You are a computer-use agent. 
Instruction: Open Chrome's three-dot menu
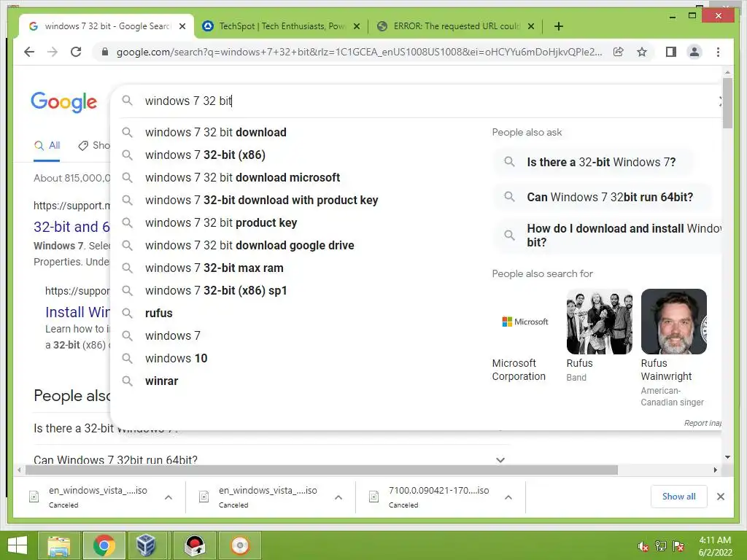coord(718,52)
